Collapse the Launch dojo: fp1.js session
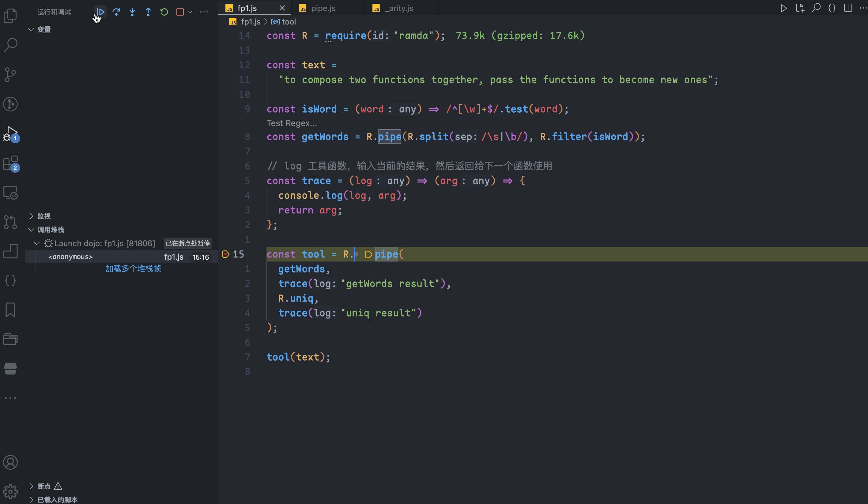Screen dimensions: 868x504 36,243
